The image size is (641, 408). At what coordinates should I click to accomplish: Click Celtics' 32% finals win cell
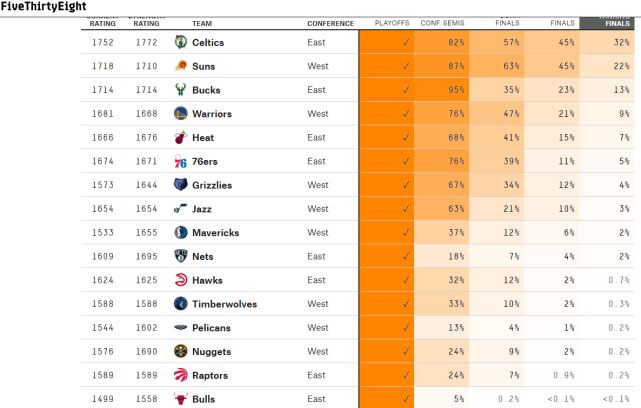coord(607,42)
